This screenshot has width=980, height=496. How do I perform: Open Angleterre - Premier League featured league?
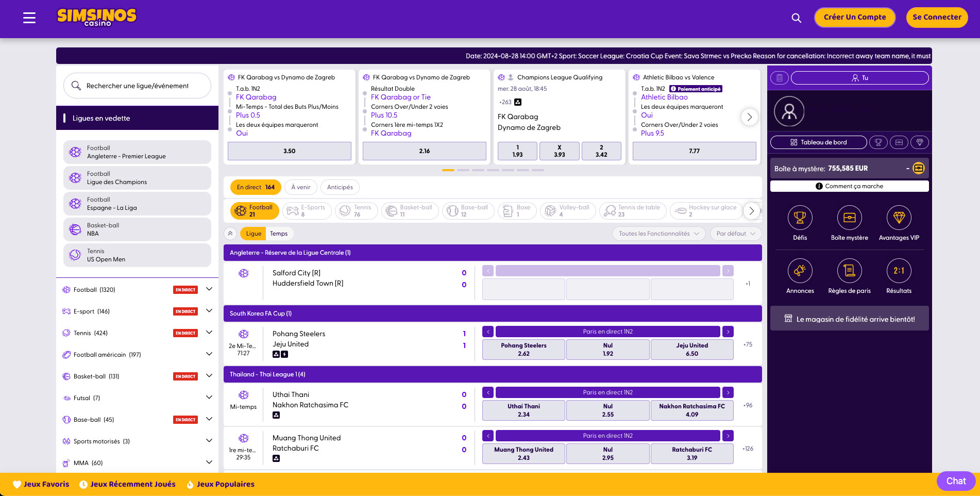(x=137, y=152)
